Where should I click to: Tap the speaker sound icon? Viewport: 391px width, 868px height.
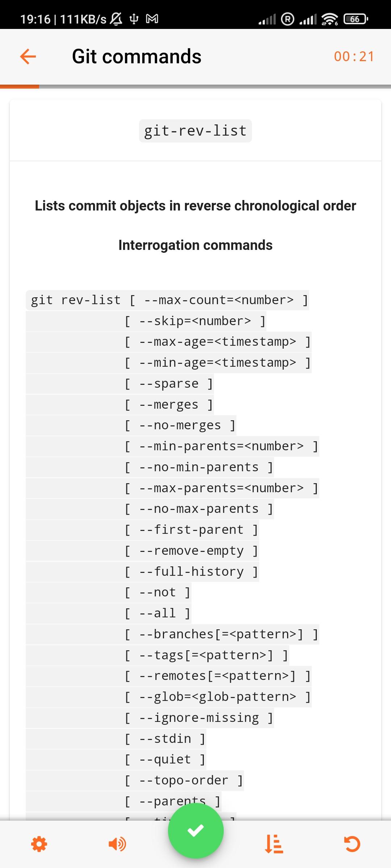click(117, 844)
